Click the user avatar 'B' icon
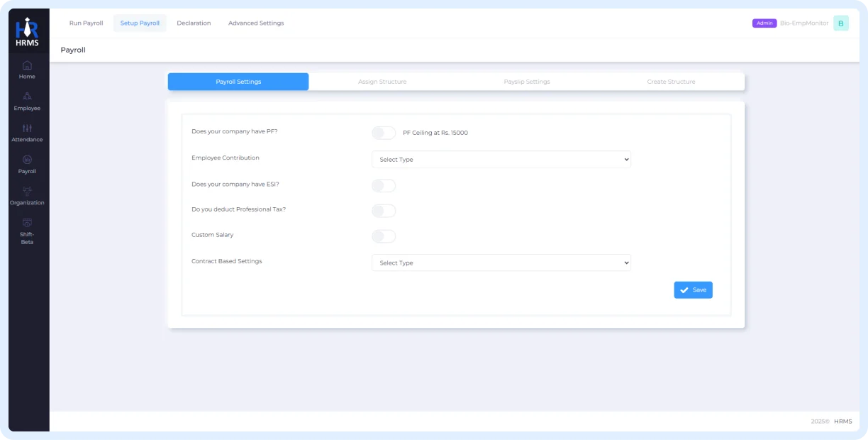 pyautogui.click(x=840, y=23)
